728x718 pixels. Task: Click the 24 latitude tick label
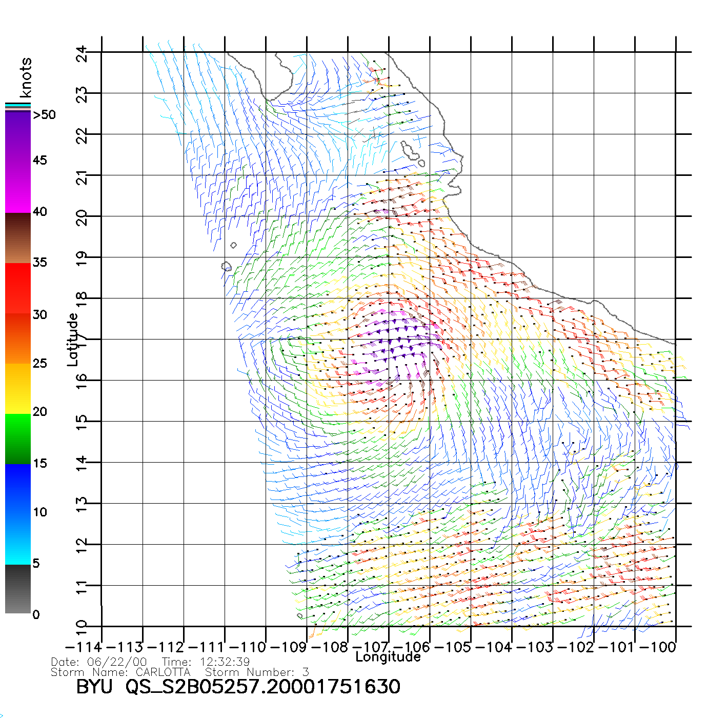(82, 53)
